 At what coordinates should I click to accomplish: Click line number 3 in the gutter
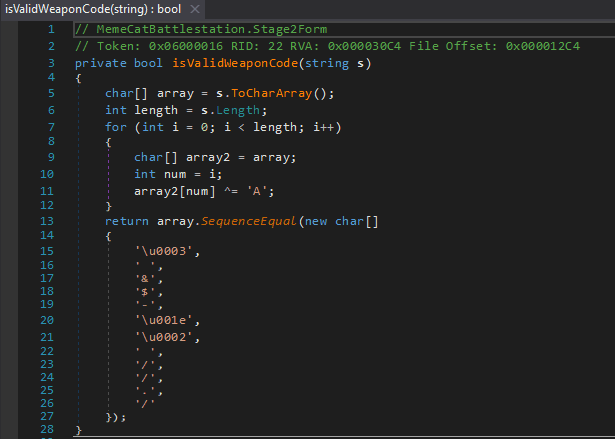click(51, 63)
